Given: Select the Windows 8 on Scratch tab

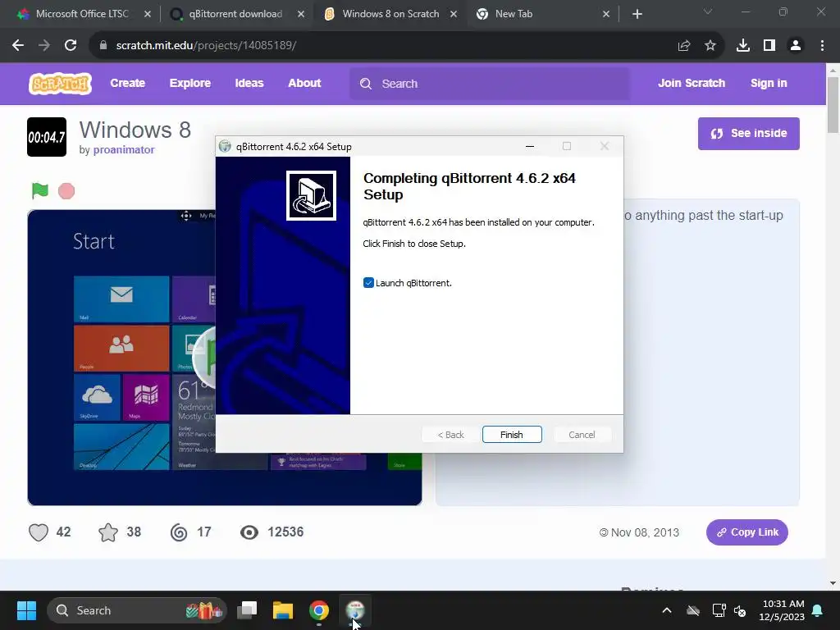Looking at the screenshot, I should pyautogui.click(x=390, y=14).
